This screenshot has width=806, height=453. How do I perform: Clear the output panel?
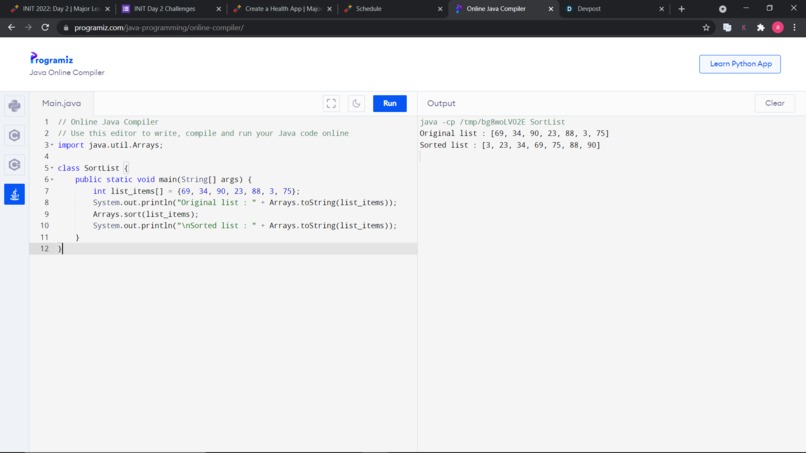pyautogui.click(x=774, y=103)
